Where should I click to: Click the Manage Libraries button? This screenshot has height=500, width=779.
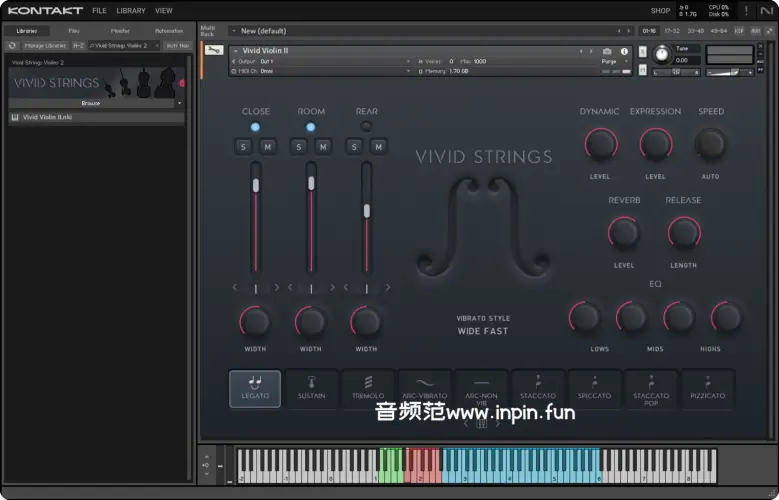[x=44, y=45]
